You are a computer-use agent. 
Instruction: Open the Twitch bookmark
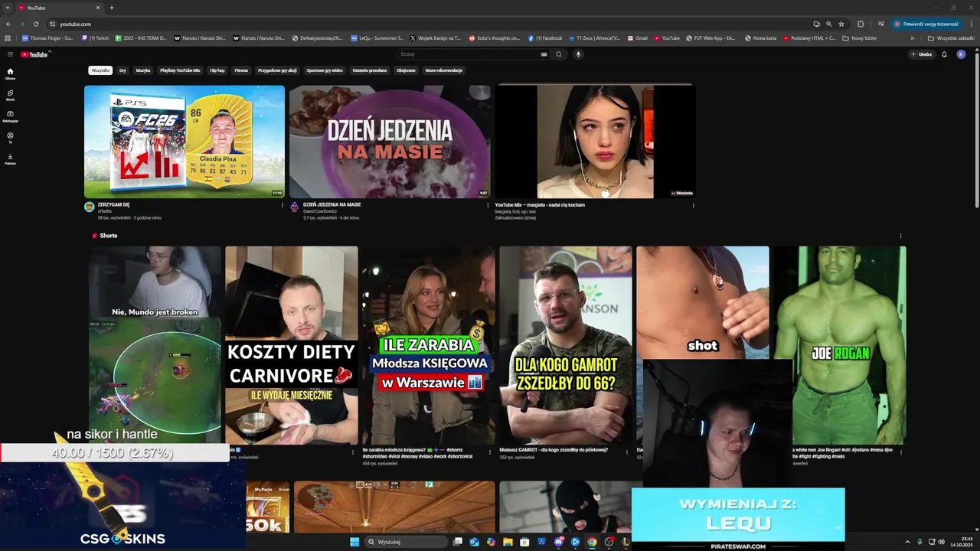[x=96, y=37]
